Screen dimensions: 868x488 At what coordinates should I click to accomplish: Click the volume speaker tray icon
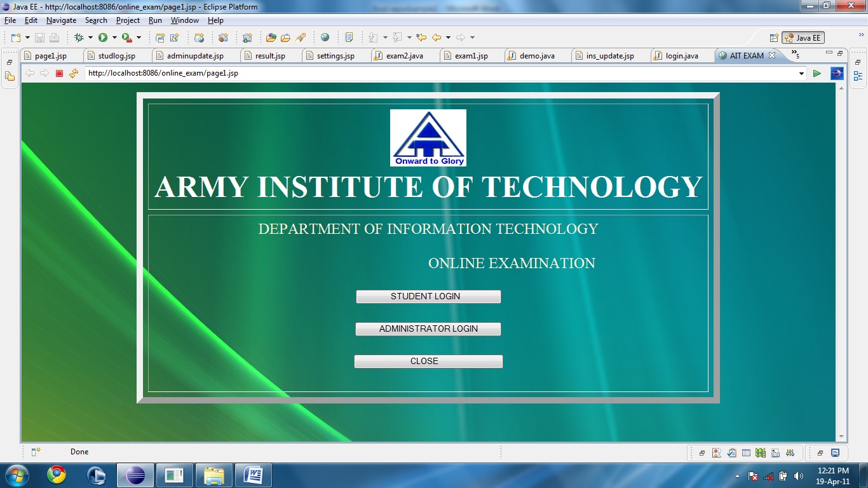799,475
